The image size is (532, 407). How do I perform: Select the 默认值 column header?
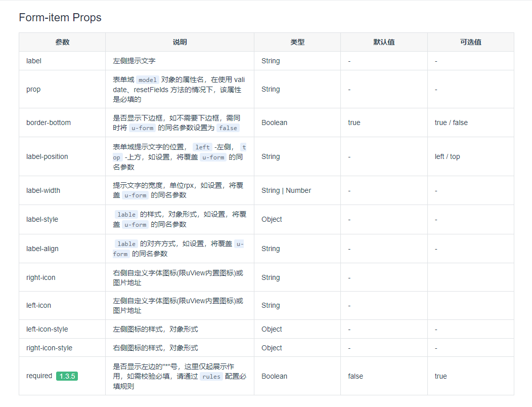click(x=384, y=42)
